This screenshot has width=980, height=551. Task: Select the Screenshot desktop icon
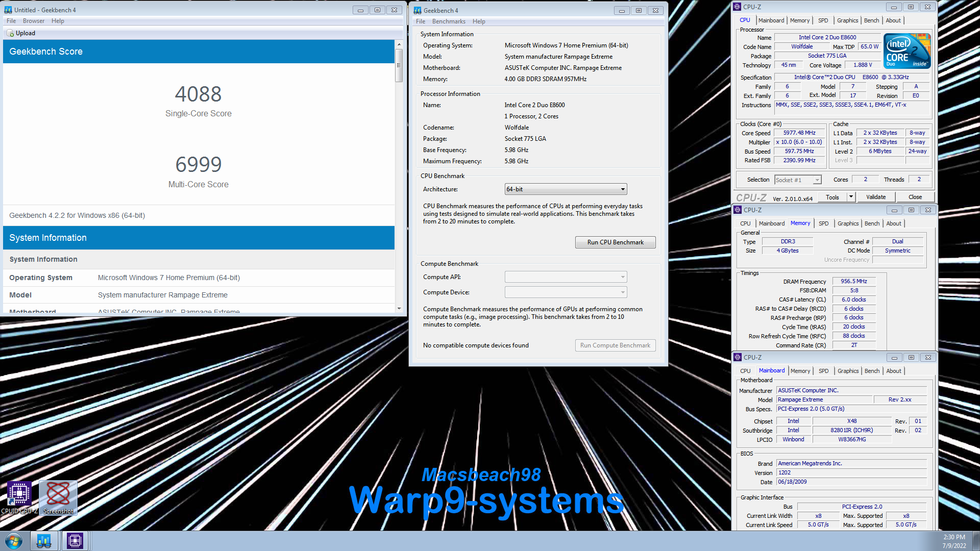pos(58,497)
